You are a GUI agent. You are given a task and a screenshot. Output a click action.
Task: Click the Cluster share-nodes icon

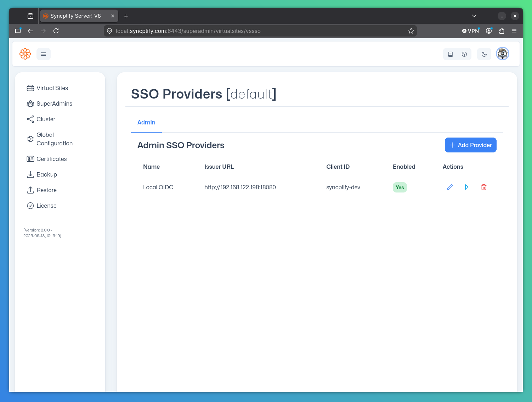30,119
